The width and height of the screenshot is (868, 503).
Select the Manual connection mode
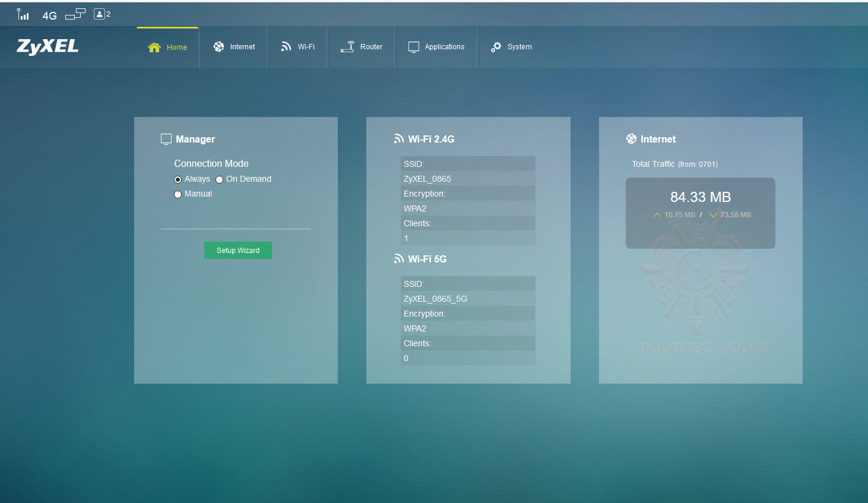click(178, 195)
